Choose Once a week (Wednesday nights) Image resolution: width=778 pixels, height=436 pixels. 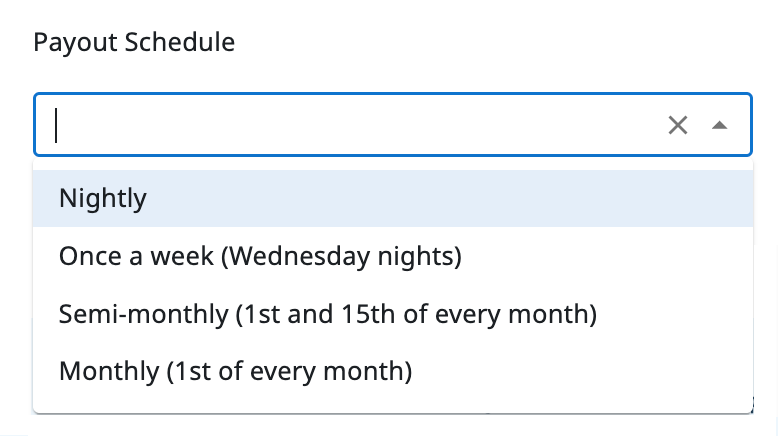(260, 256)
